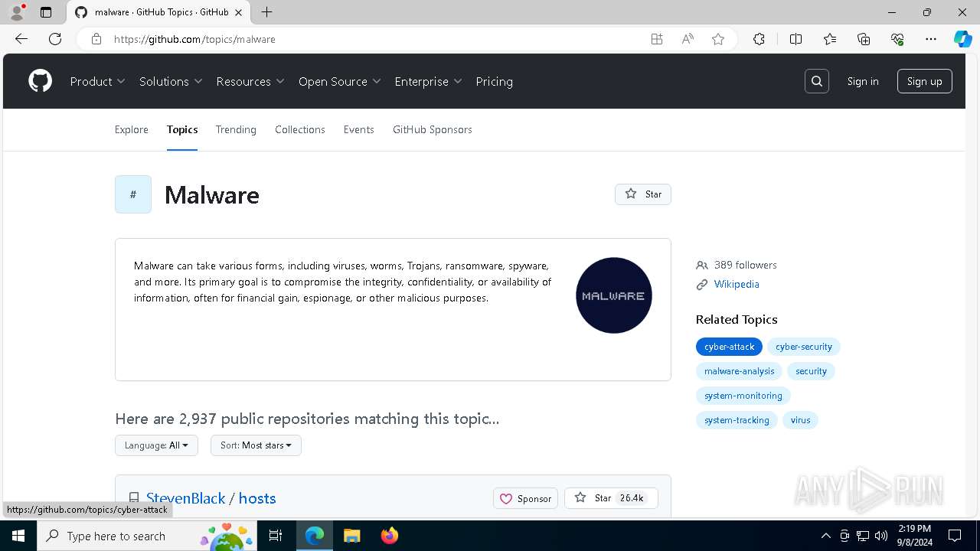Click the hash topic icon beside Malware
The width and height of the screenshot is (980, 551).
click(x=133, y=194)
